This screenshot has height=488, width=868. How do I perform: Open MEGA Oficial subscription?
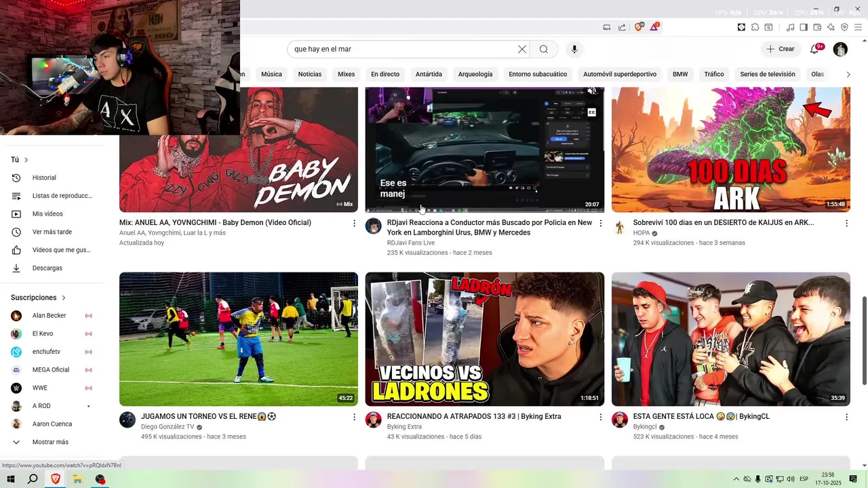[x=52, y=370]
